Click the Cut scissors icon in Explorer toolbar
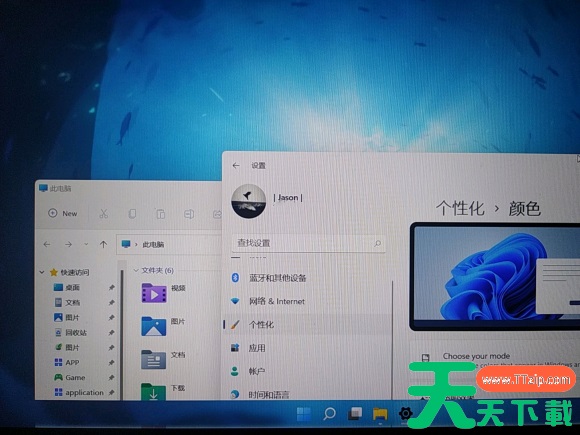This screenshot has height=435, width=580. (x=104, y=214)
